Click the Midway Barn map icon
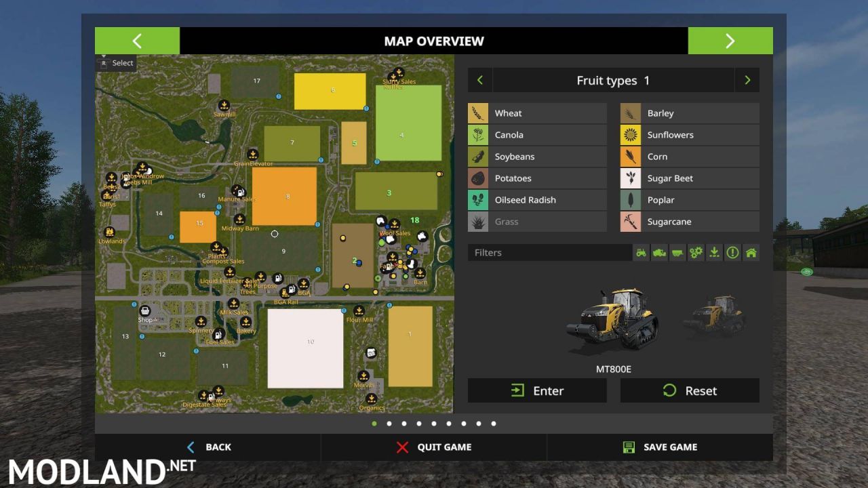The image size is (868, 488). pyautogui.click(x=239, y=220)
